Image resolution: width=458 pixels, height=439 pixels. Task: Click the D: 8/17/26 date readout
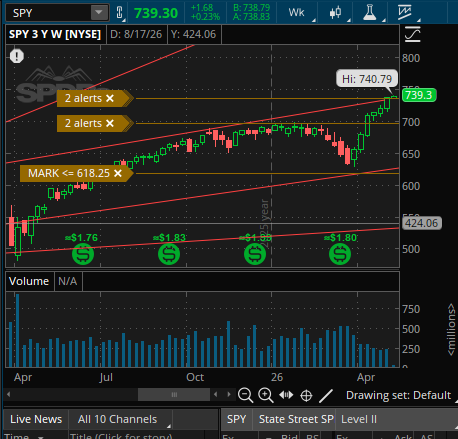tap(136, 34)
